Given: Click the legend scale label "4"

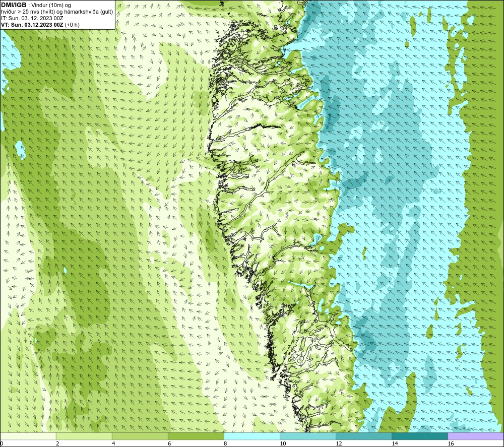Looking at the screenshot, I should [x=113, y=444].
